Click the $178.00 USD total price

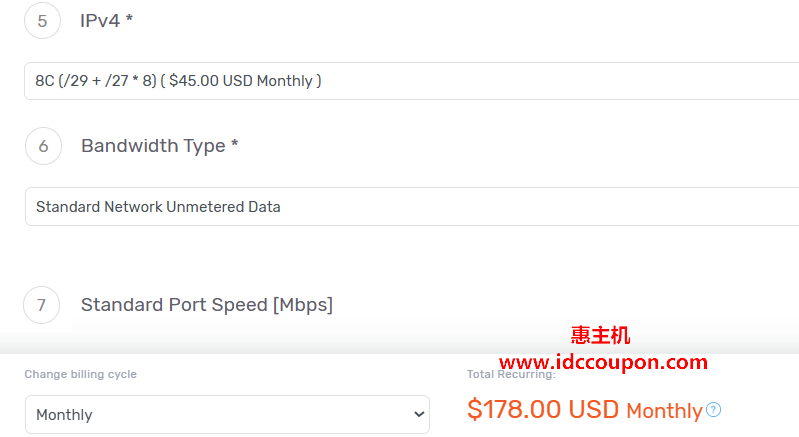543,409
